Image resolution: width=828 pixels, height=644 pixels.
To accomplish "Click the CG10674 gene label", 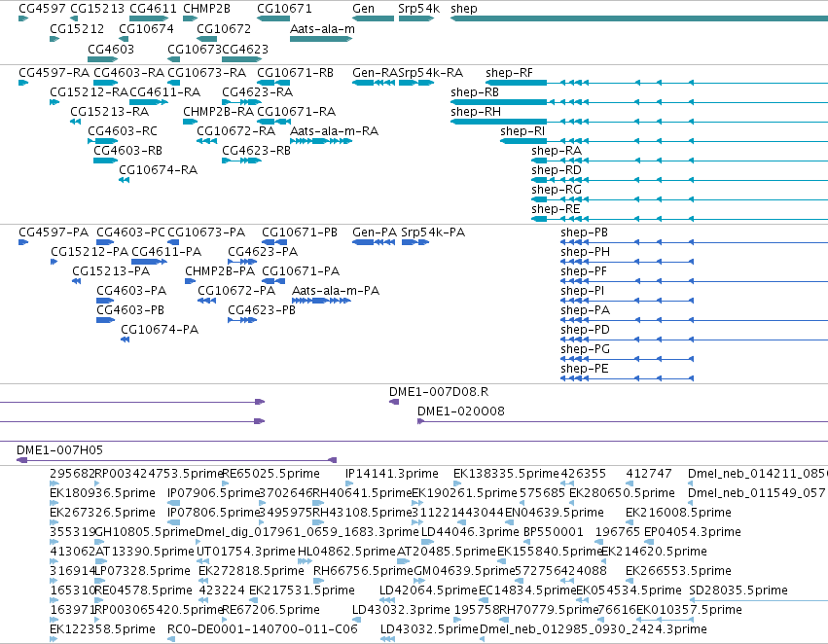I will 146,28.
